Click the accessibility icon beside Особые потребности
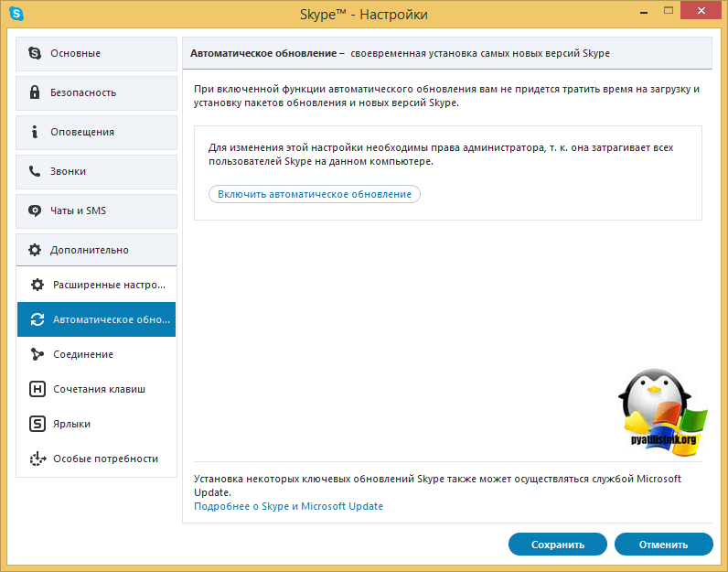 pyautogui.click(x=37, y=459)
